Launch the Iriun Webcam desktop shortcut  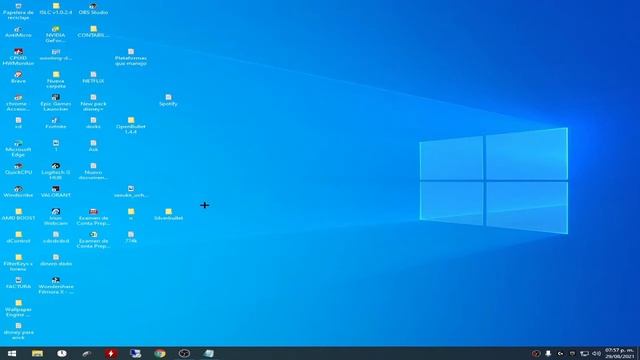(x=56, y=217)
